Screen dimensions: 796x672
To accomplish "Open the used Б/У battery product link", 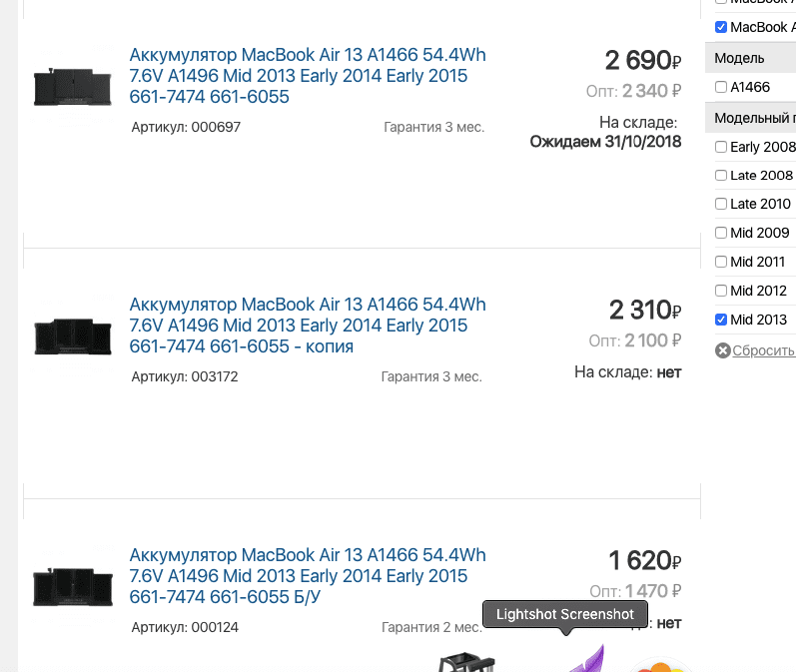I will pos(308,576).
